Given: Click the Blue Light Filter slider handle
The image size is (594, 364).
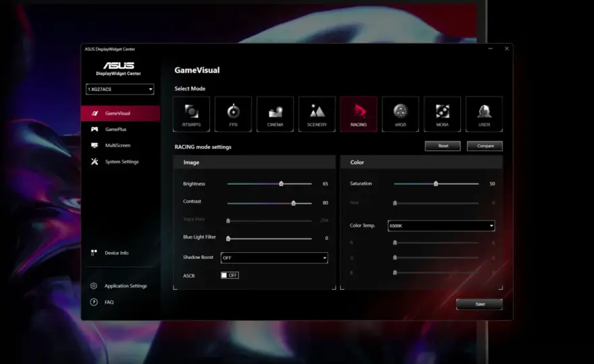Looking at the screenshot, I should [228, 239].
